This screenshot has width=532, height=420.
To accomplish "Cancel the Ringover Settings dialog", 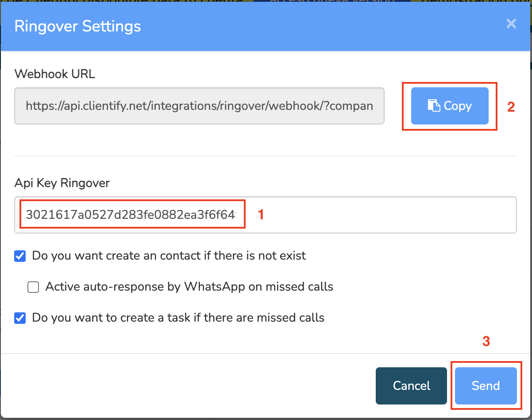I will 412,386.
